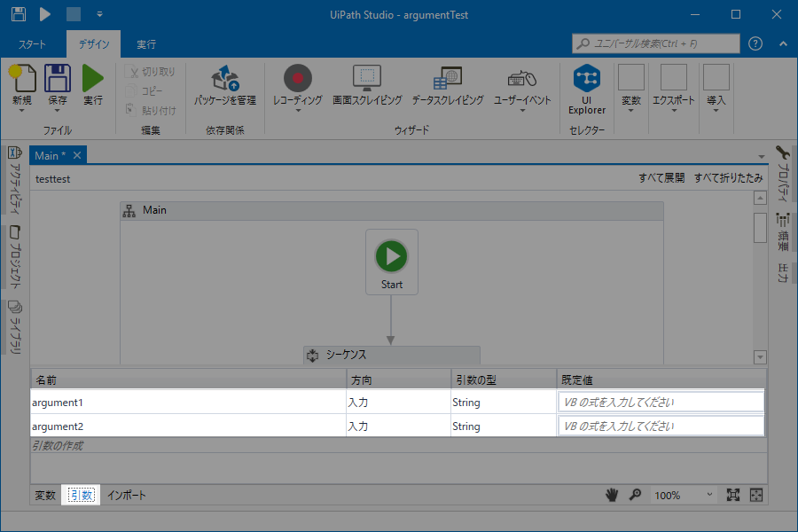Click 切り取り cut button
Screen dimensions: 798x532
[x=151, y=72]
